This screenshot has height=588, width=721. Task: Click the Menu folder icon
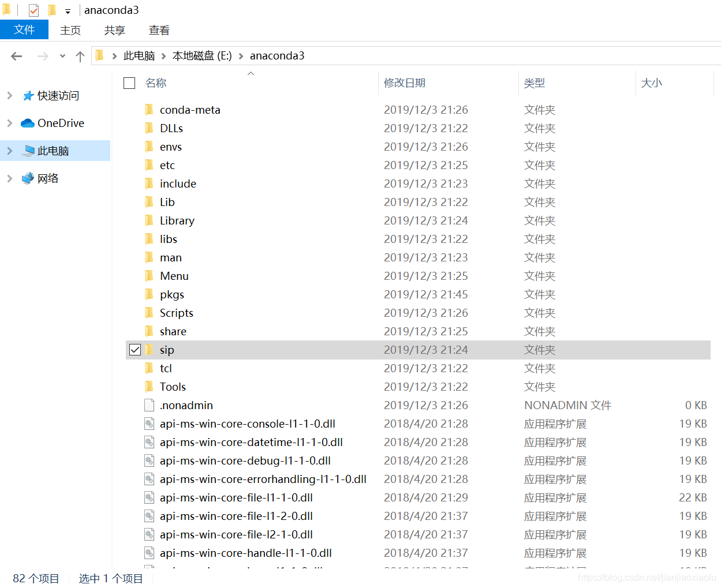(x=149, y=276)
